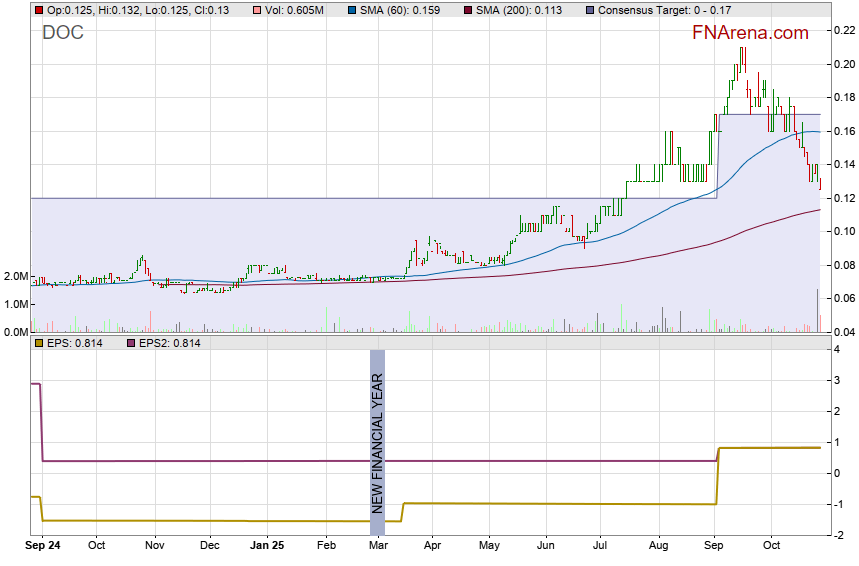Click the 0.22 price axis label
Viewport: 859px width, 566px height.
click(843, 31)
